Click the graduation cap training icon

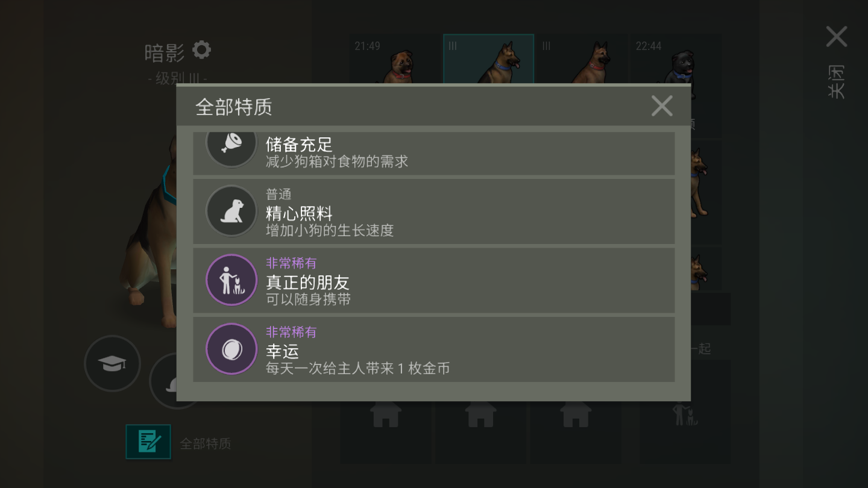pyautogui.click(x=112, y=363)
